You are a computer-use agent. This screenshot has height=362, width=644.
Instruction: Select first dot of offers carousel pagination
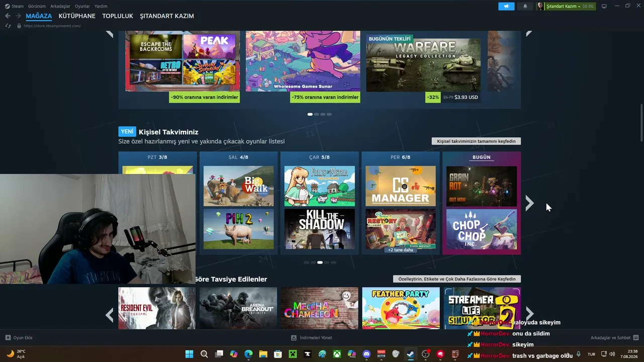(x=310, y=114)
